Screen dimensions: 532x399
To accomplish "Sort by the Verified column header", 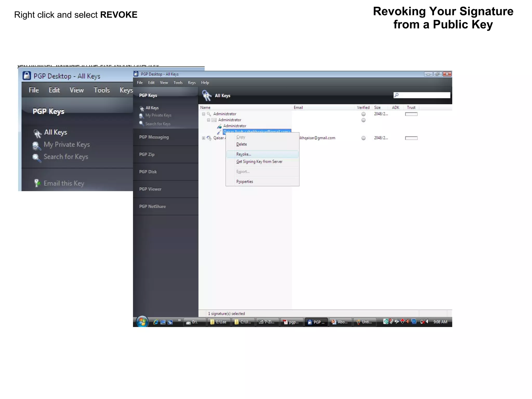I will (x=363, y=108).
